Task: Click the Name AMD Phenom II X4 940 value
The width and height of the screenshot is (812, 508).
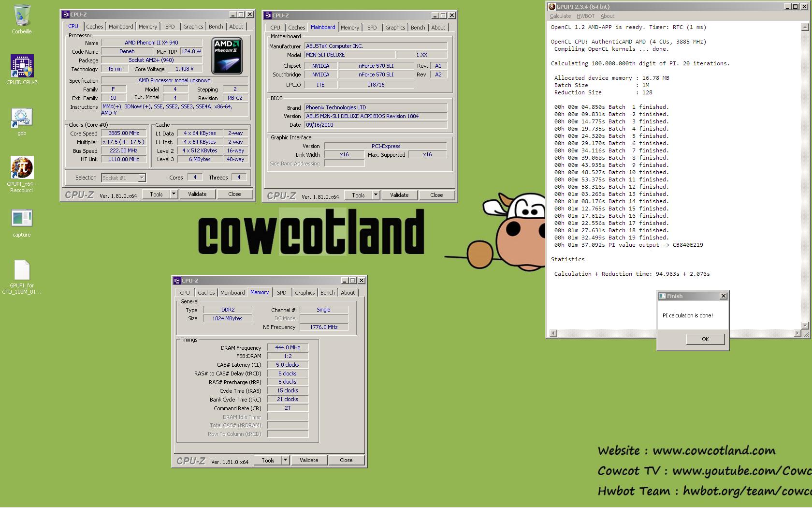Action: [x=151, y=43]
